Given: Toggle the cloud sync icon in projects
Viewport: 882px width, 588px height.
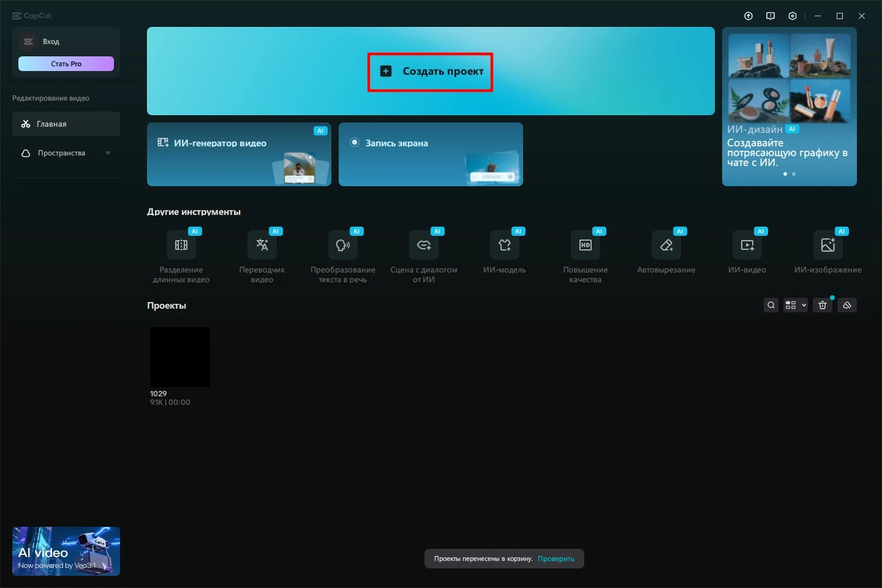Looking at the screenshot, I should click(847, 305).
